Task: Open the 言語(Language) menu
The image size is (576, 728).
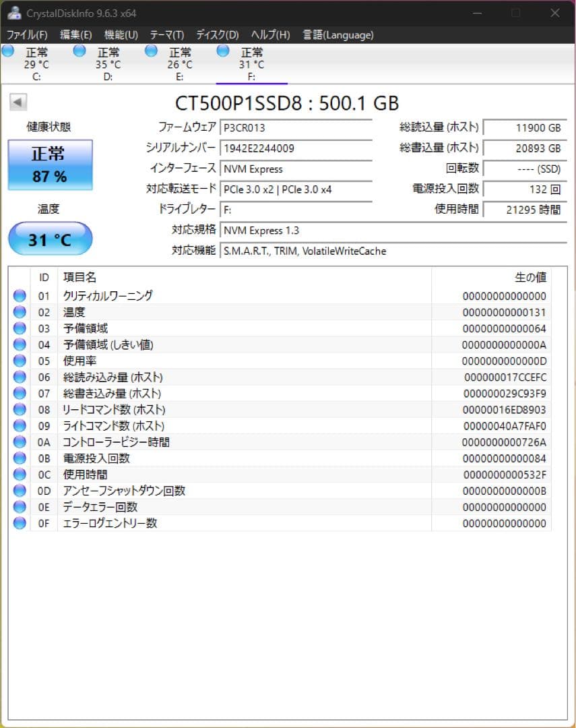Action: point(338,35)
